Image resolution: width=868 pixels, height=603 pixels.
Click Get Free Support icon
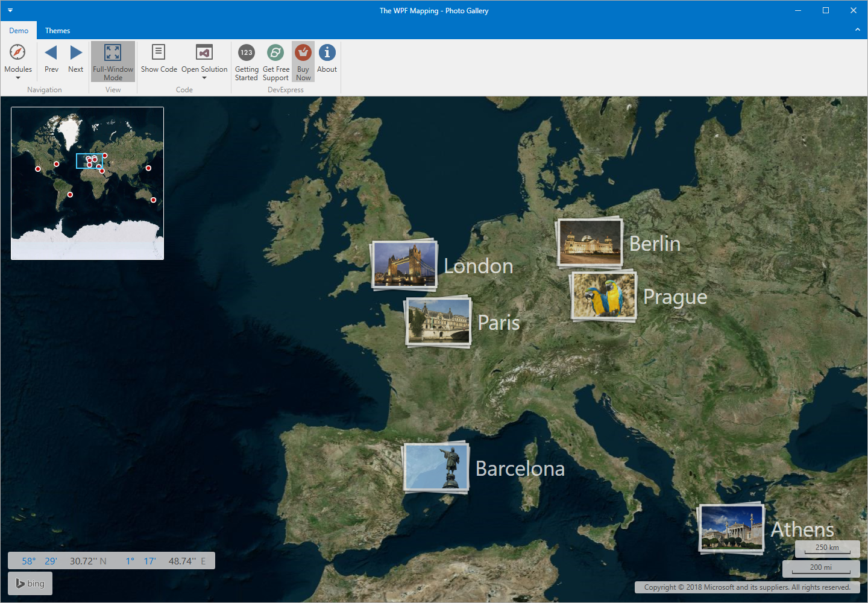point(275,53)
